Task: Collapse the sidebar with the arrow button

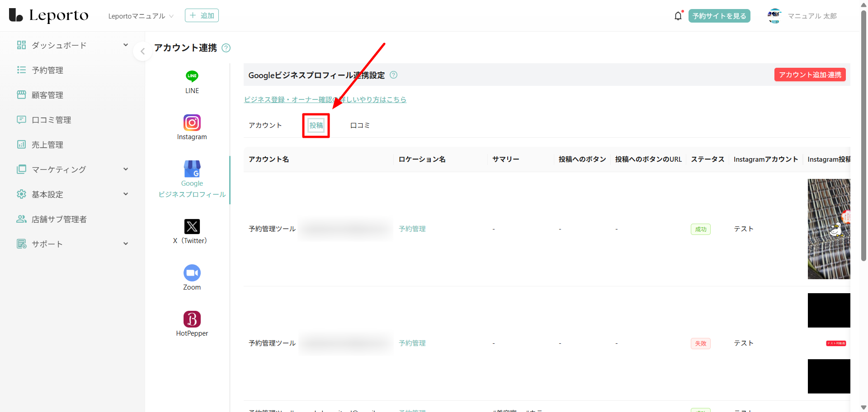Action: [142, 51]
